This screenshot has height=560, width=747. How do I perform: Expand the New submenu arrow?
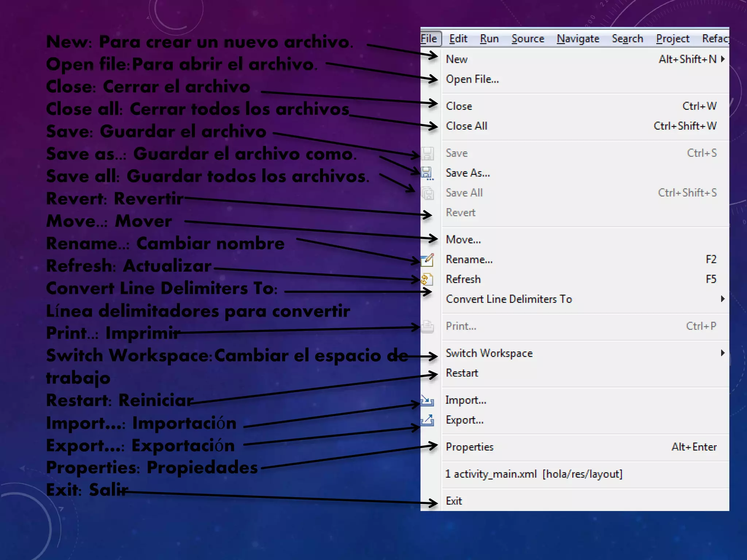pos(723,59)
